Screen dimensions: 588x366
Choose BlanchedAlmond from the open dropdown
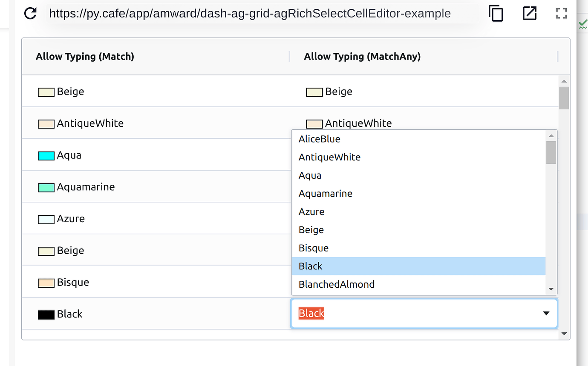click(336, 284)
